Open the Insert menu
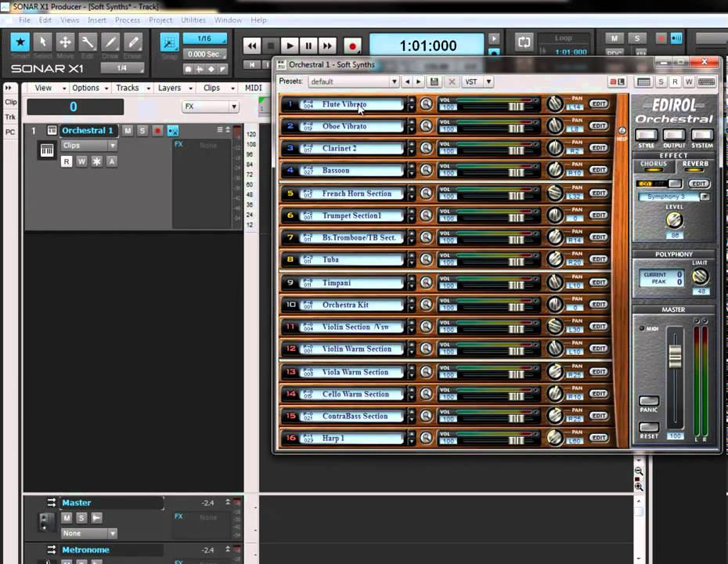This screenshot has height=564, width=728. click(x=97, y=20)
